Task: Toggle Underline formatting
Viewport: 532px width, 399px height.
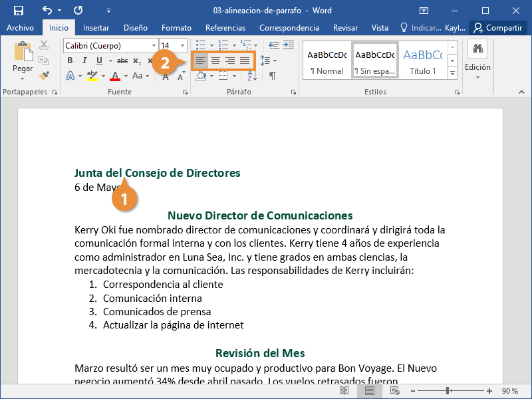Action: point(99,61)
